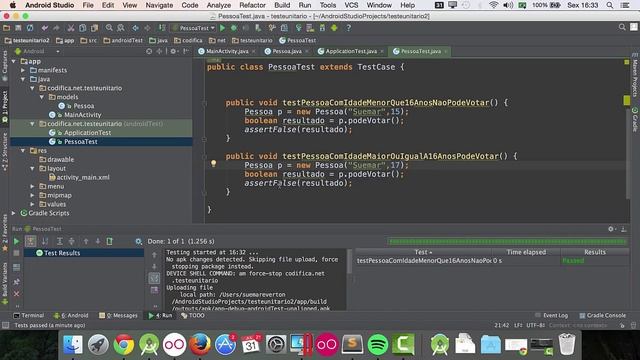Pin the Run tab with the pin icon

(x=16, y=281)
